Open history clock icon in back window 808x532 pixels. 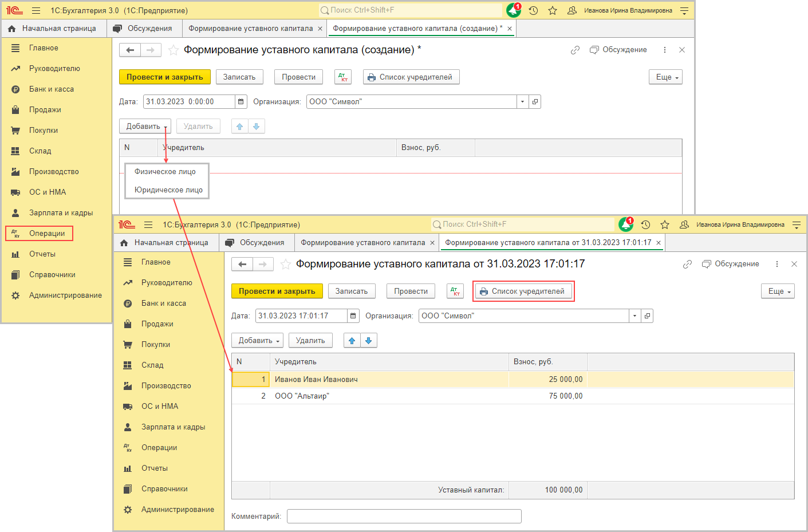point(533,10)
